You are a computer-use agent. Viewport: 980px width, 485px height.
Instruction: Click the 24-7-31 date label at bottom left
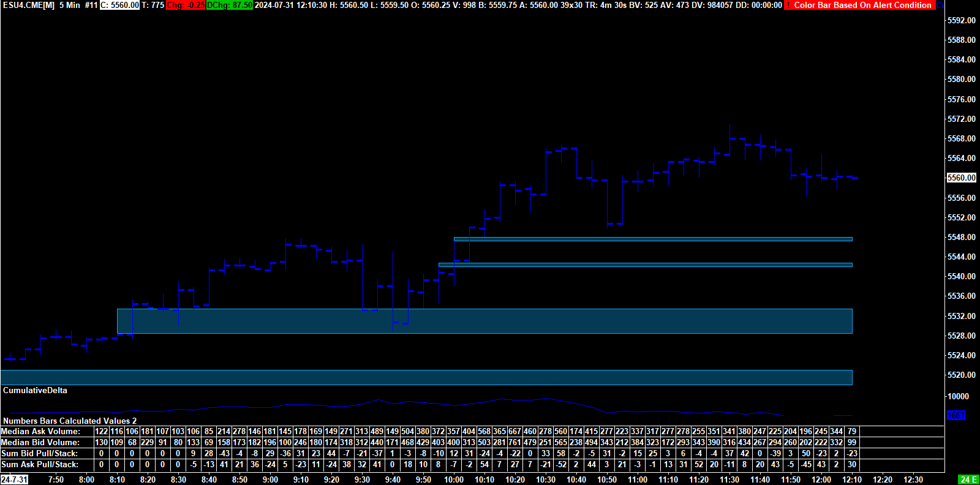pyautogui.click(x=14, y=479)
